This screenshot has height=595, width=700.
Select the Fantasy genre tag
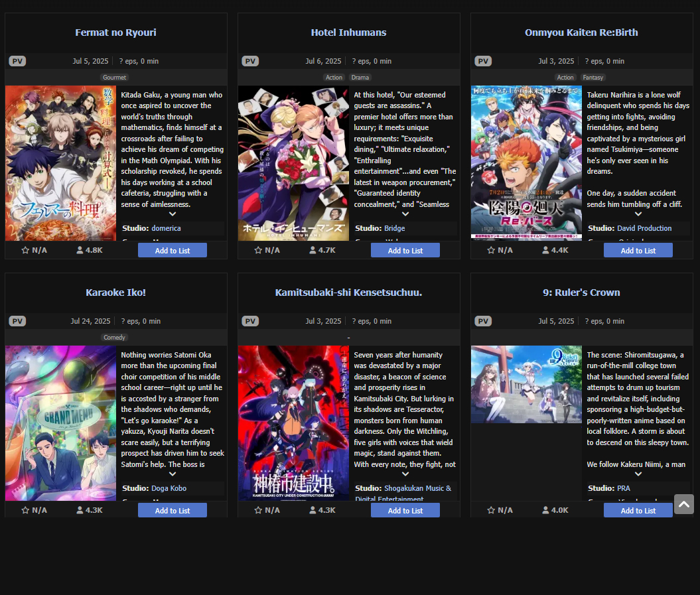[593, 78]
